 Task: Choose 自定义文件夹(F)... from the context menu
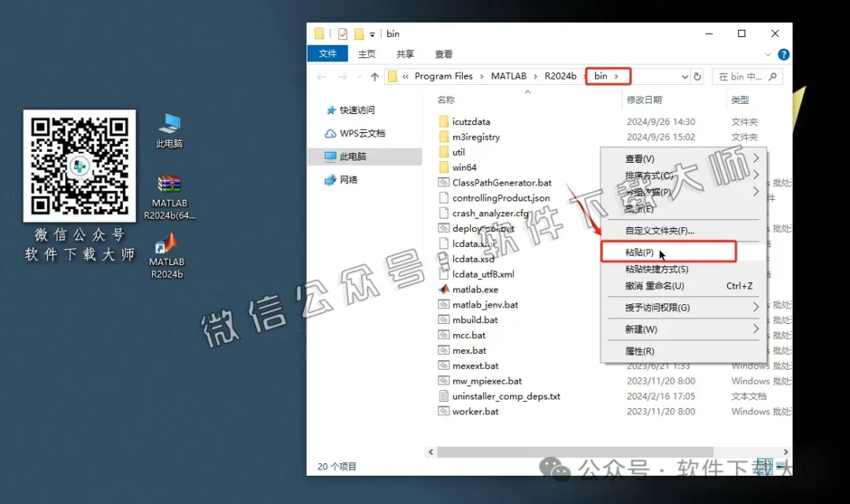coord(683,230)
